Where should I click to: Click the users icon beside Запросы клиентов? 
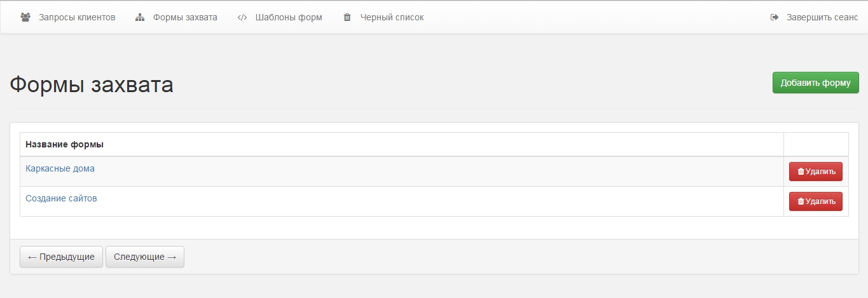pos(25,17)
